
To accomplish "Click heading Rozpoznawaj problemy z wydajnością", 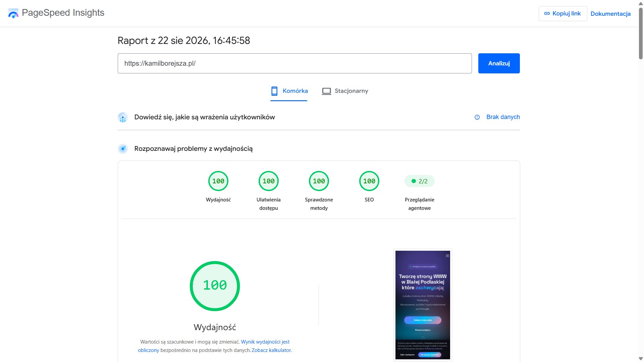I will pyautogui.click(x=194, y=149).
